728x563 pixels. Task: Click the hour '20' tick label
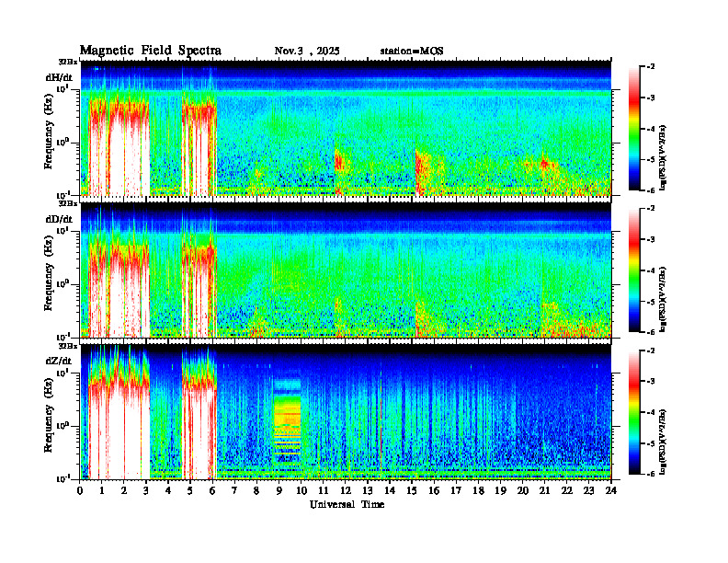pos(522,490)
